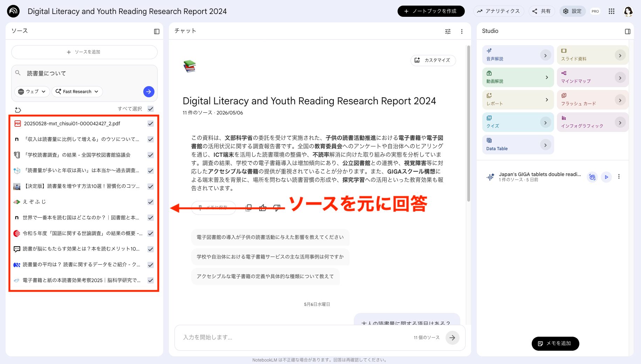Click the カスタマイズ button

click(x=433, y=60)
